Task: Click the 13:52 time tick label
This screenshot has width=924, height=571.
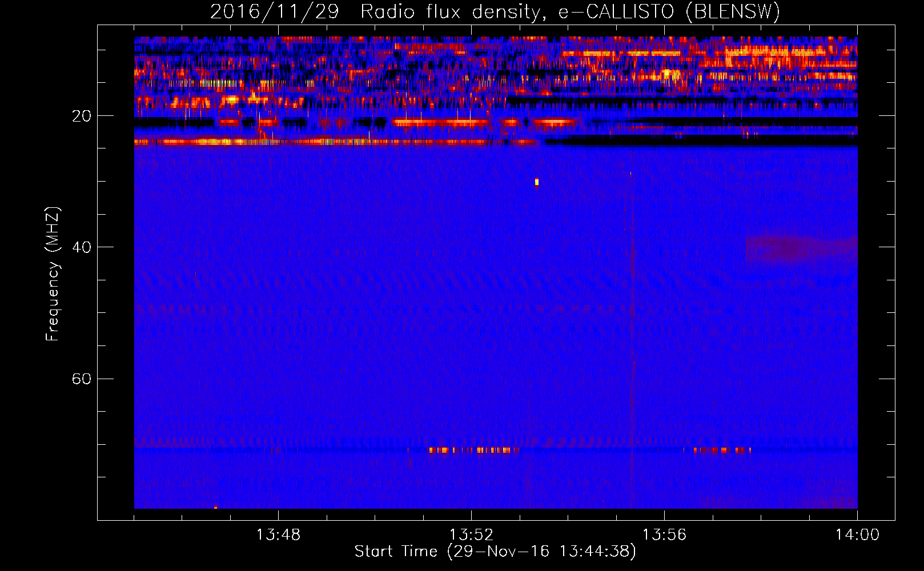Action: coord(471,535)
